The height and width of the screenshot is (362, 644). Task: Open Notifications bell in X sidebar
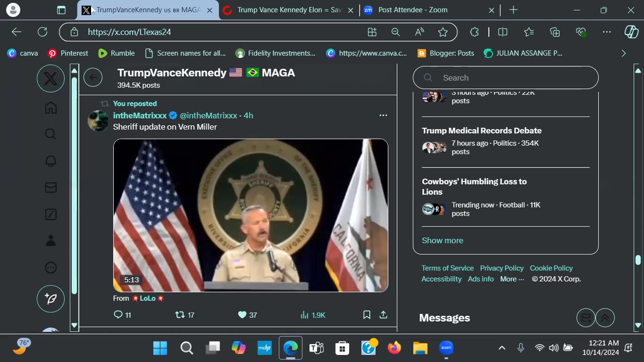[x=51, y=161]
